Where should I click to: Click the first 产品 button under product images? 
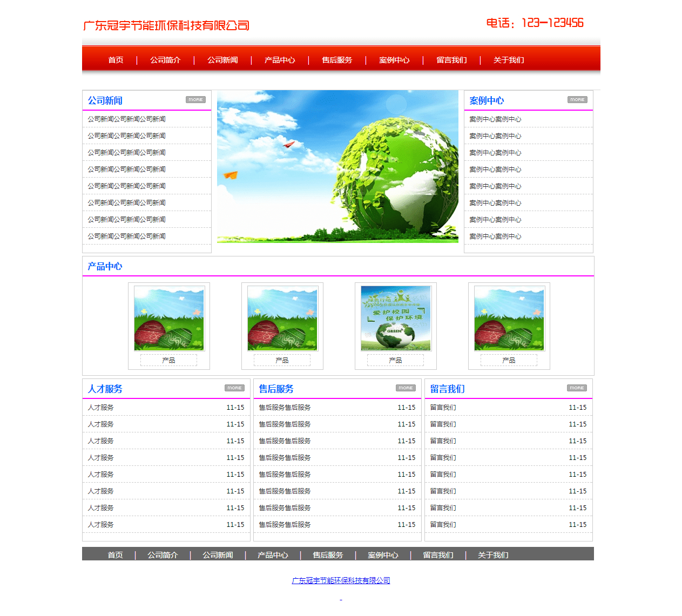tap(168, 360)
